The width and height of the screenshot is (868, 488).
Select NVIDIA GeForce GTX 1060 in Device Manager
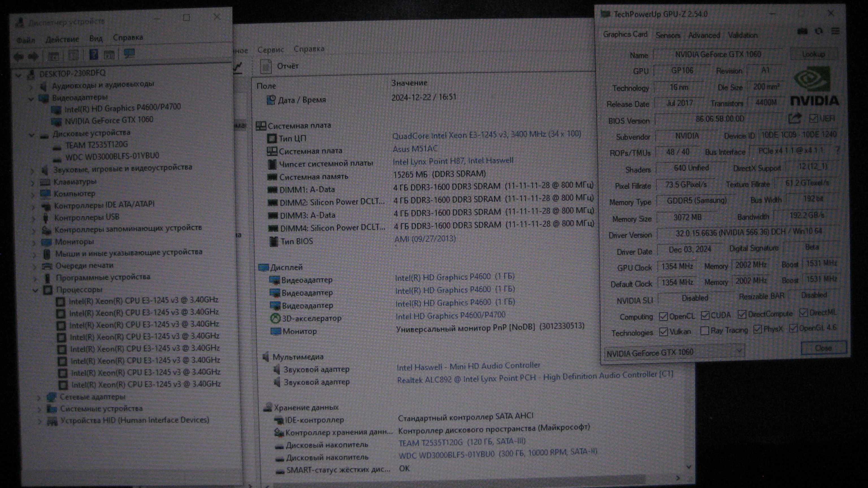coord(108,120)
